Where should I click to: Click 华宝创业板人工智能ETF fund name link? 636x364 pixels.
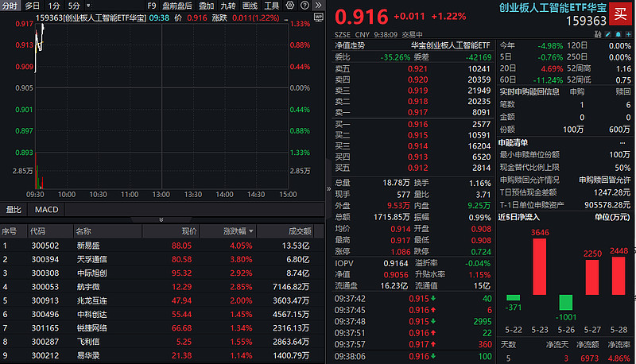[450, 45]
